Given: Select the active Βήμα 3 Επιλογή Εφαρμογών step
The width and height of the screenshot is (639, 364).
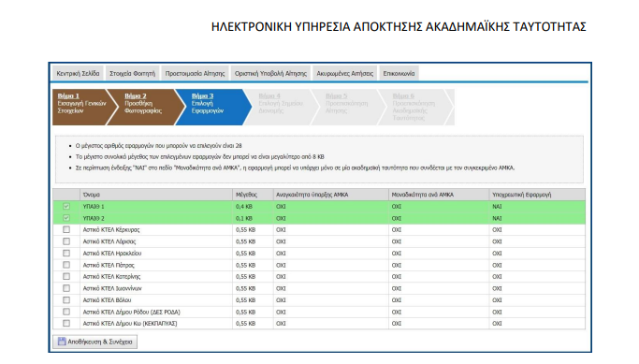Looking at the screenshot, I should [212, 108].
